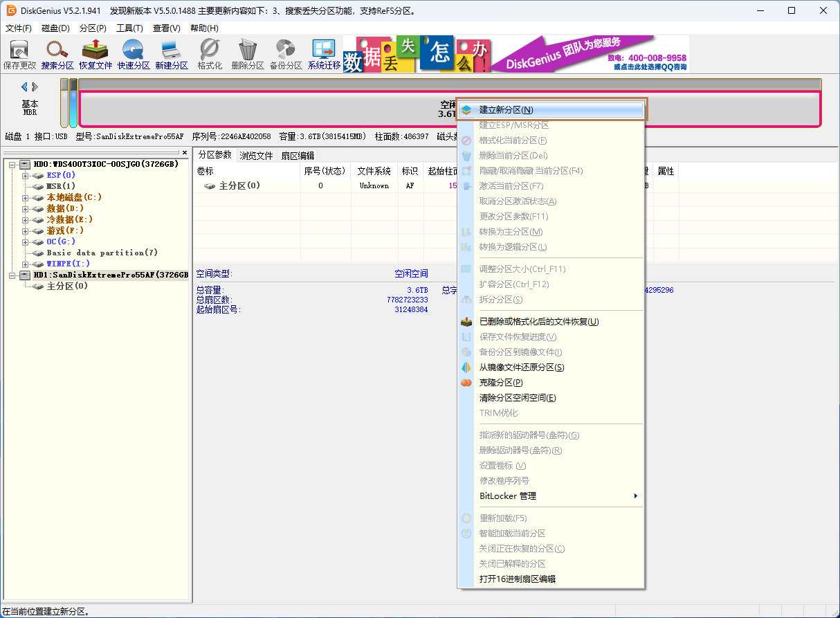Expand the 游戏(F:) tree node

click(x=25, y=230)
